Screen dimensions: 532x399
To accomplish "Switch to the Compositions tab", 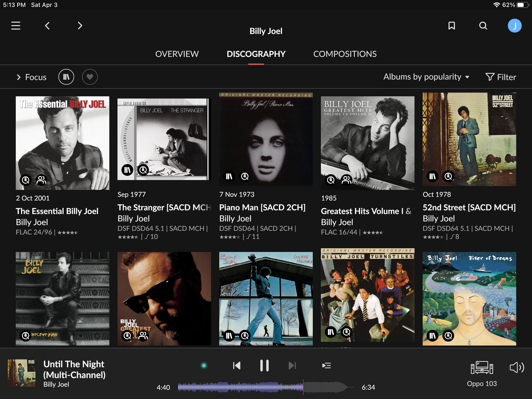I will (x=345, y=54).
